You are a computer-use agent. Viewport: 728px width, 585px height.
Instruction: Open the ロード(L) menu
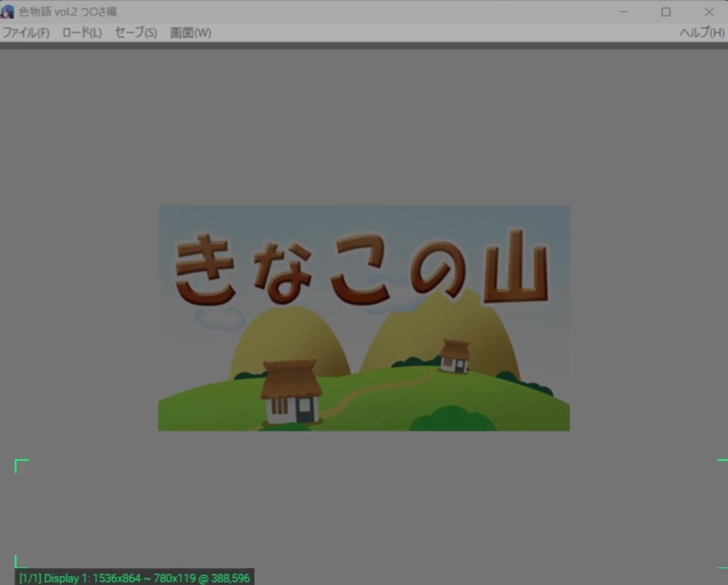click(x=82, y=32)
